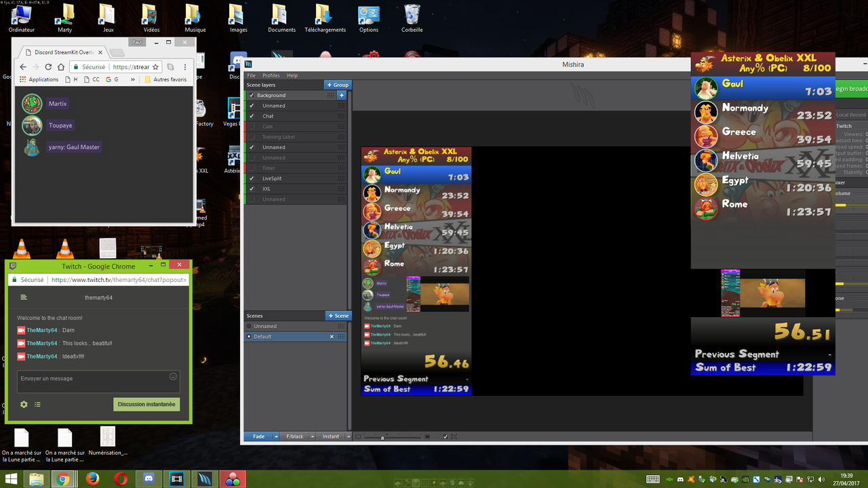Enable the Cam layer checkbox
868x488 pixels.
point(252,127)
